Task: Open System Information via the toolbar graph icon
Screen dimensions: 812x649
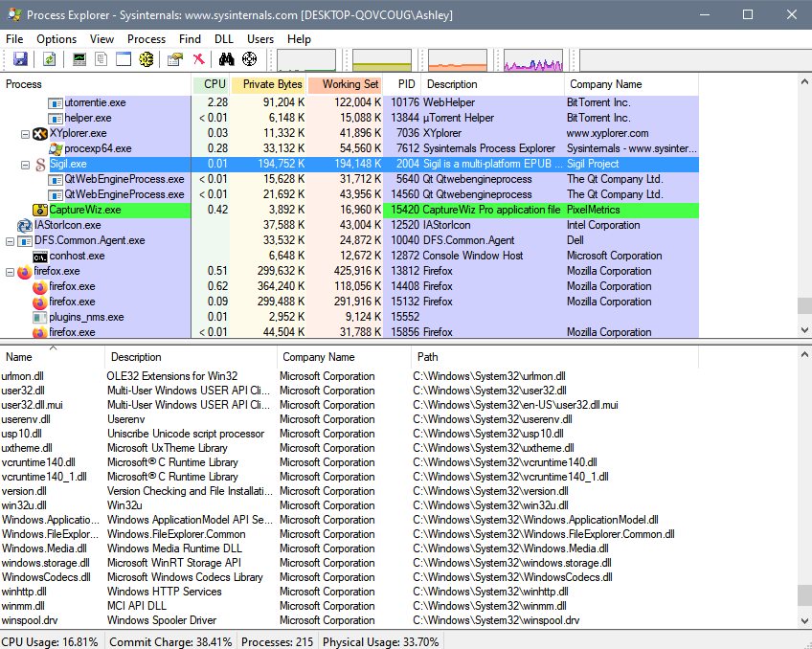Action: point(79,59)
